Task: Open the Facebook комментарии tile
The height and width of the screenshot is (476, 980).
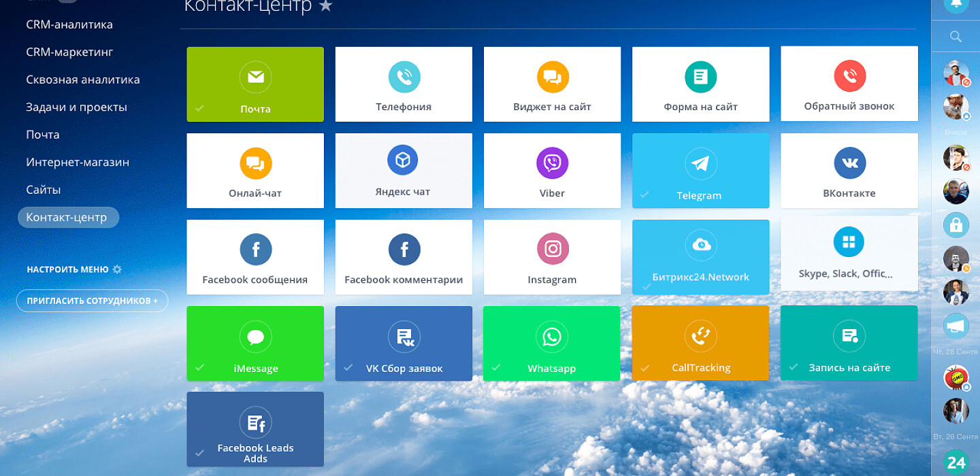Action: click(404, 257)
